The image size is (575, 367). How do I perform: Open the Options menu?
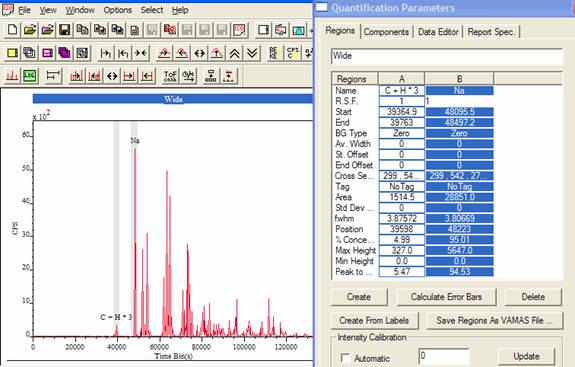pyautogui.click(x=118, y=10)
